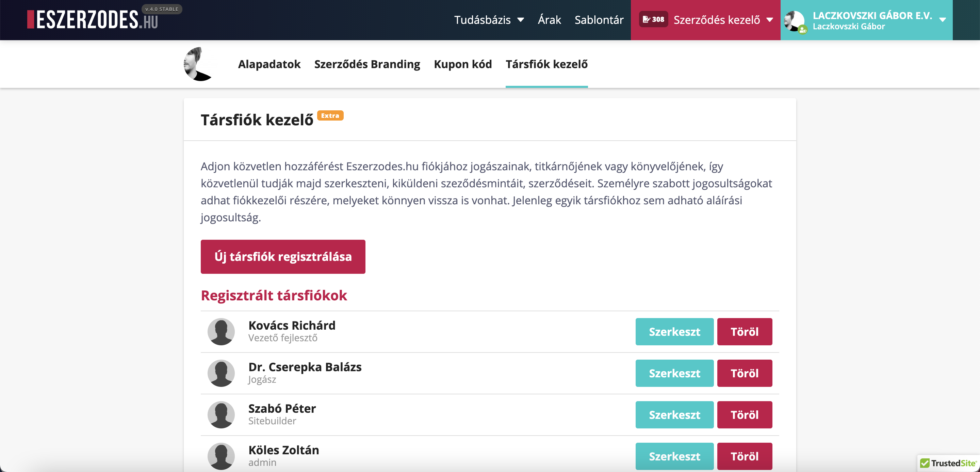Click the Eszerzodes.hu logo
The height and width of the screenshot is (472, 980).
(93, 20)
